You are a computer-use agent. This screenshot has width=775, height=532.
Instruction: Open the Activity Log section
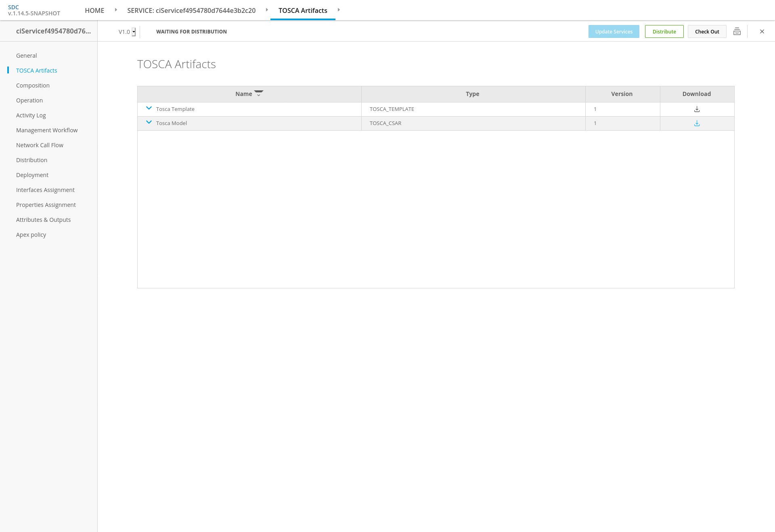point(31,115)
